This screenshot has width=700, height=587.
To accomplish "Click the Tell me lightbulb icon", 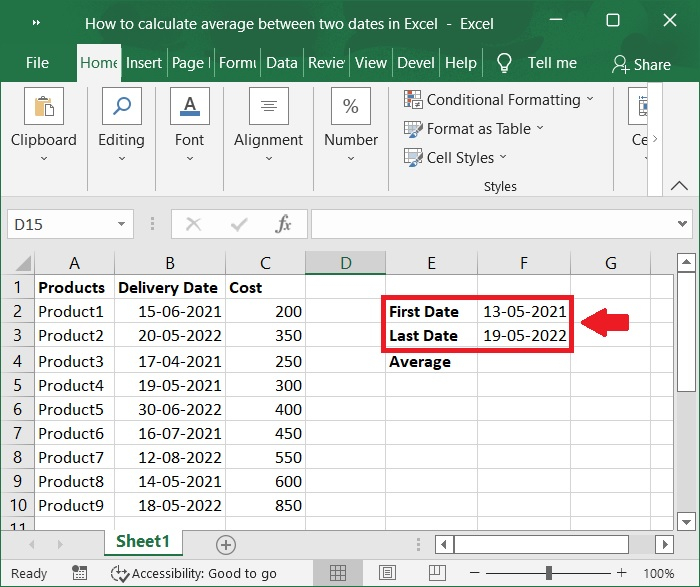I will tap(504, 63).
